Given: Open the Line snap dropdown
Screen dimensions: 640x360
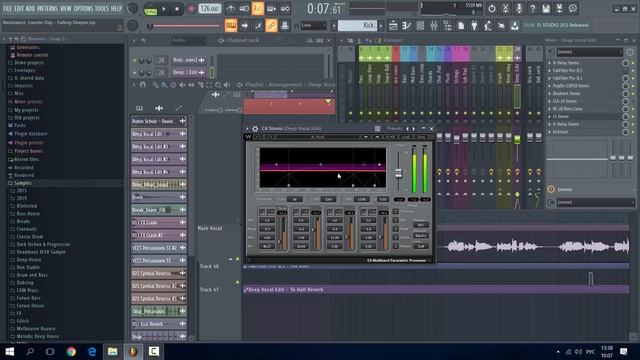Looking at the screenshot, I should (x=313, y=26).
